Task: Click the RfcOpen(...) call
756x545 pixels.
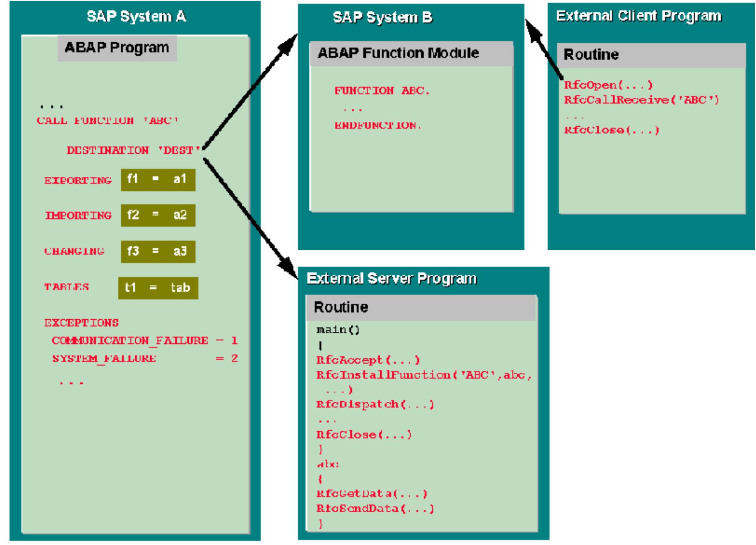Action: coord(609,85)
